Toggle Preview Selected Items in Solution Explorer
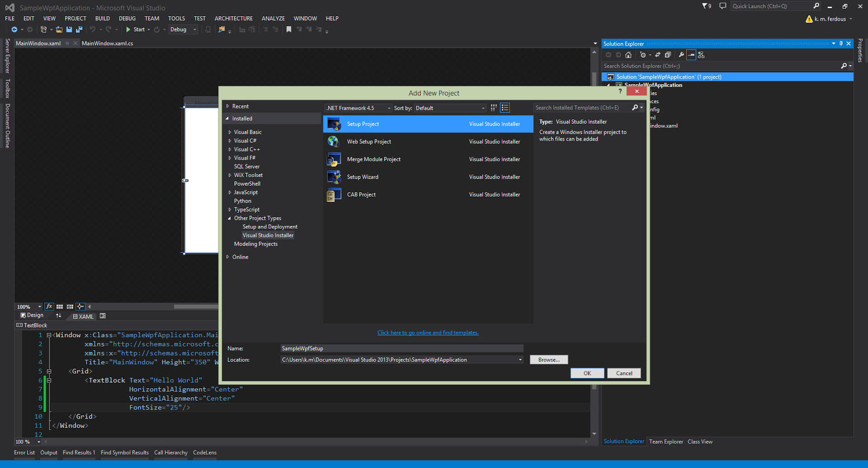The image size is (868, 468). (691, 55)
